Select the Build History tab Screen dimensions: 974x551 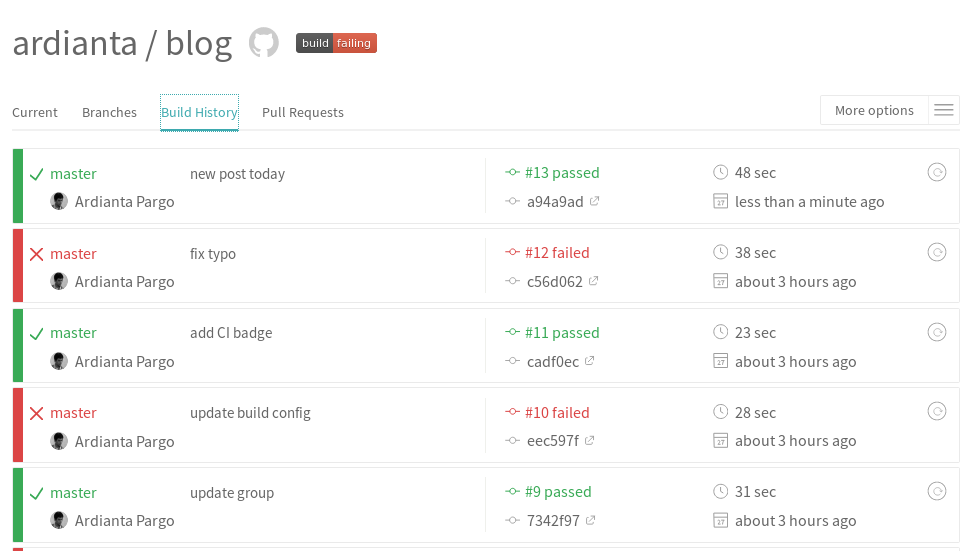click(199, 112)
